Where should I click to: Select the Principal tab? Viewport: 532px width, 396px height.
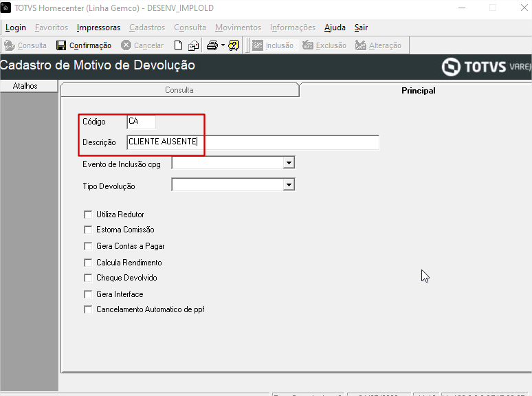pos(418,91)
